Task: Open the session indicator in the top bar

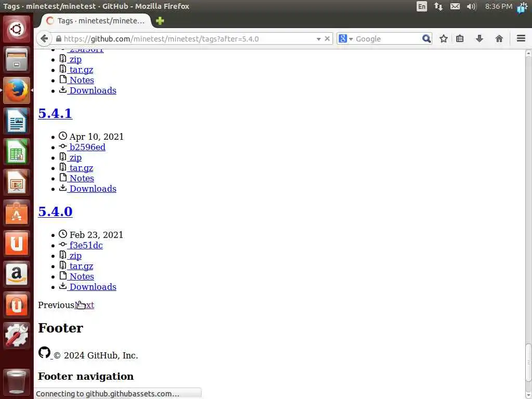Action: pos(523,6)
